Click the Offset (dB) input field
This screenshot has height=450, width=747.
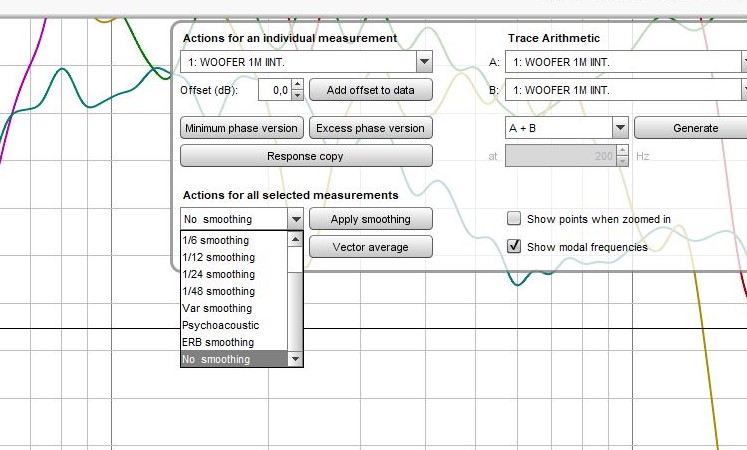click(x=274, y=91)
